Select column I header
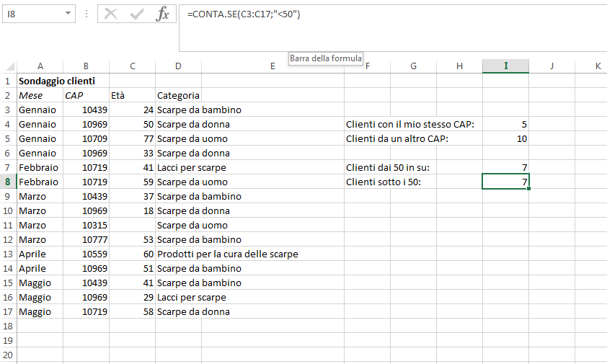This screenshot has height=364, width=607. click(505, 66)
